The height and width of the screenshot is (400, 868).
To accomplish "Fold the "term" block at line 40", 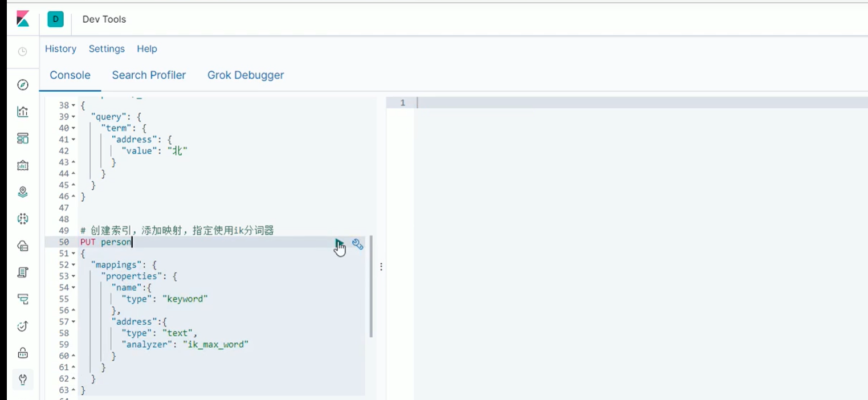I will coord(74,128).
